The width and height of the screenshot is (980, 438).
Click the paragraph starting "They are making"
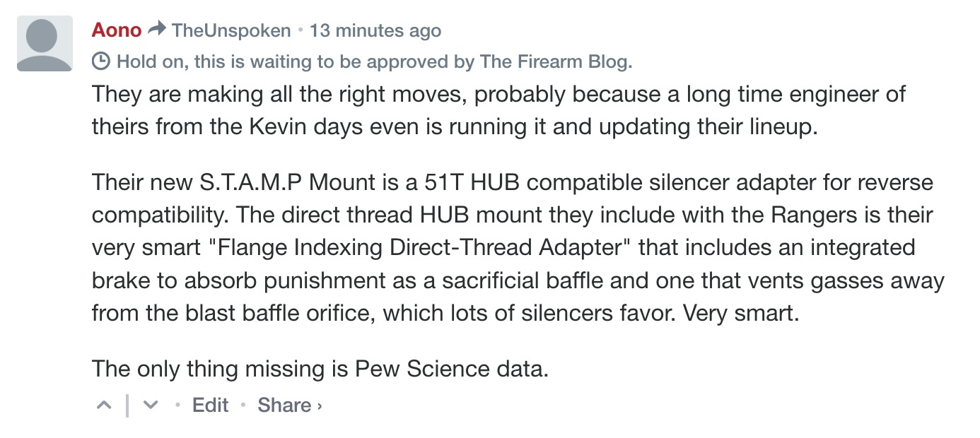tap(498, 112)
